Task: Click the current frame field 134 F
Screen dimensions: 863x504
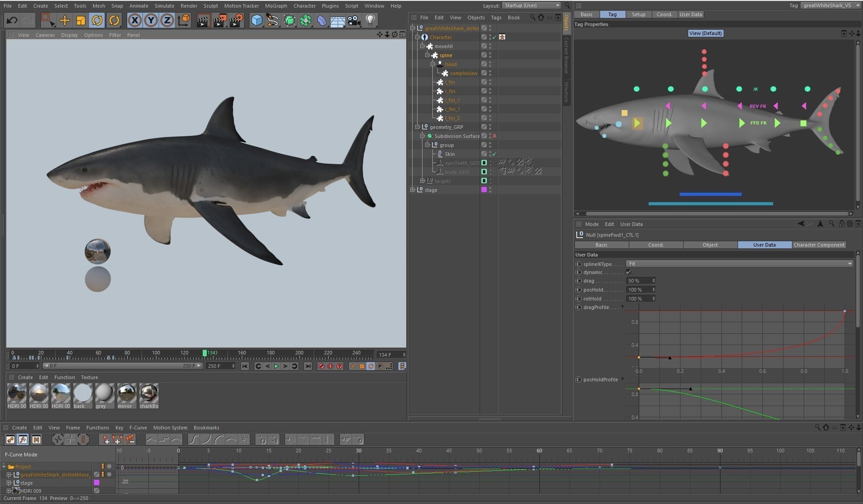Action: coord(391,355)
